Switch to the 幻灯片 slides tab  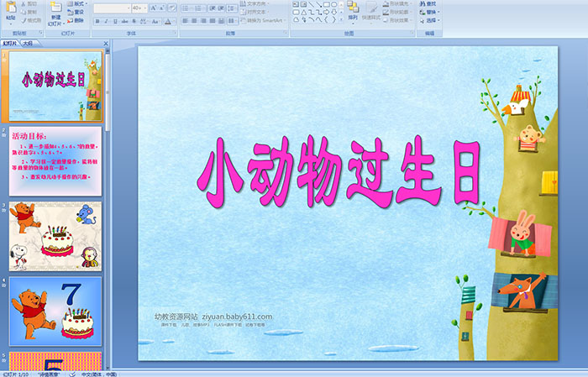tap(10, 44)
